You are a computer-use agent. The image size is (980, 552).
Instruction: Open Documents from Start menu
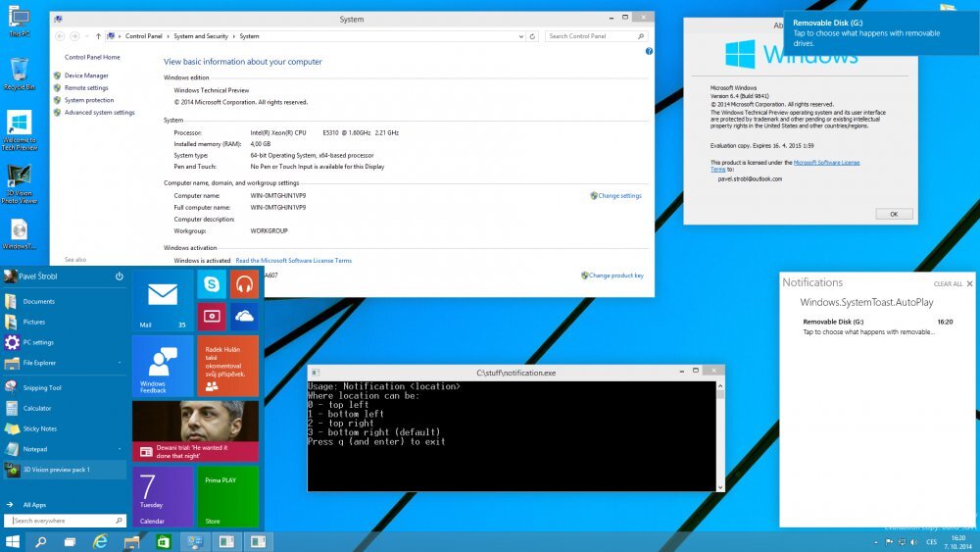[65, 301]
